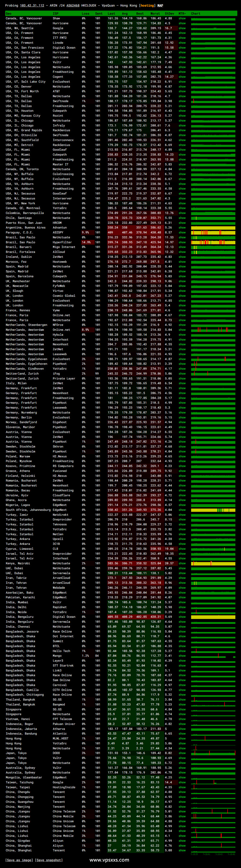This screenshot has height=868, width=241.
Task: Click the FPT Telecom ISP cell
Action: 62,719
